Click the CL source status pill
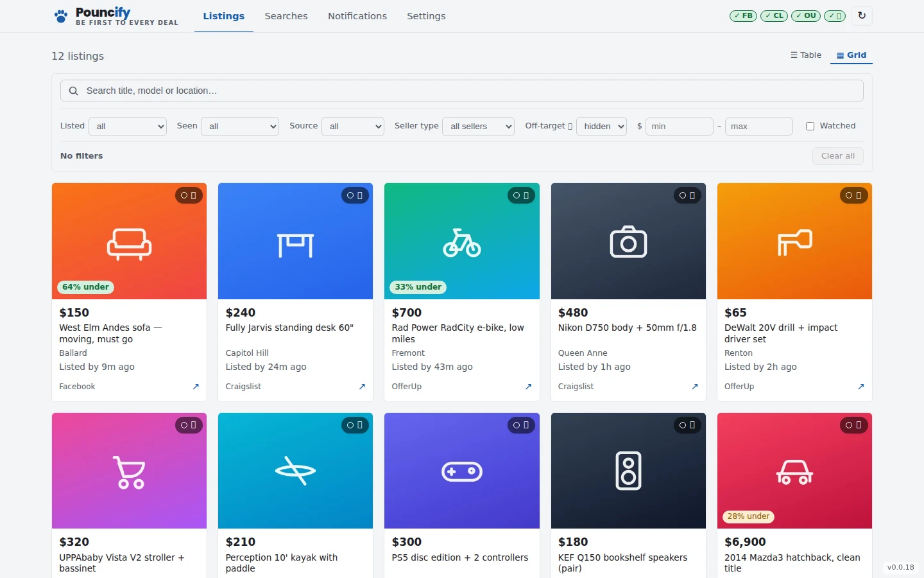This screenshot has height=578, width=924. coord(774,15)
